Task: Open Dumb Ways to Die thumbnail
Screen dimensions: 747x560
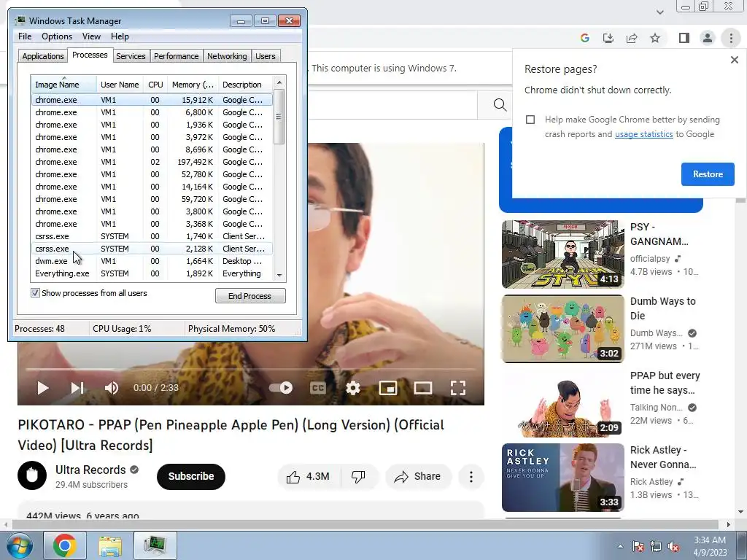Action: [562, 329]
